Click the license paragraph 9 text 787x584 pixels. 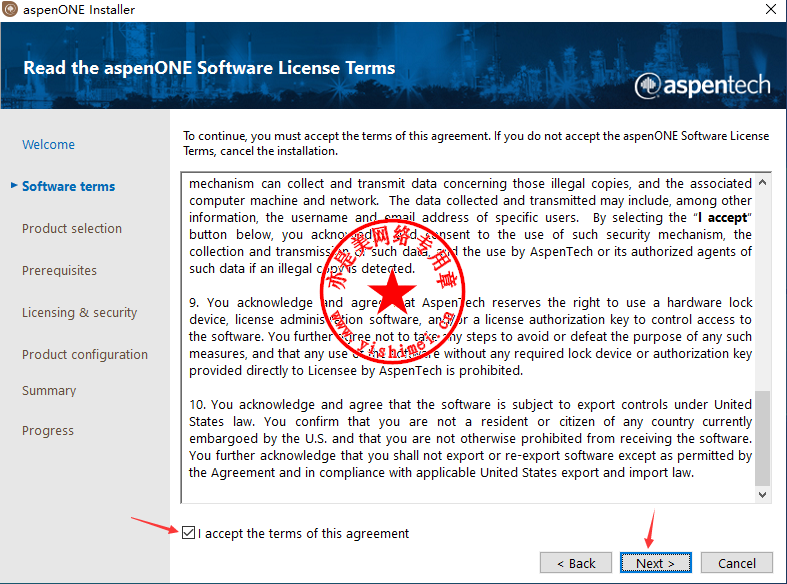coord(470,337)
